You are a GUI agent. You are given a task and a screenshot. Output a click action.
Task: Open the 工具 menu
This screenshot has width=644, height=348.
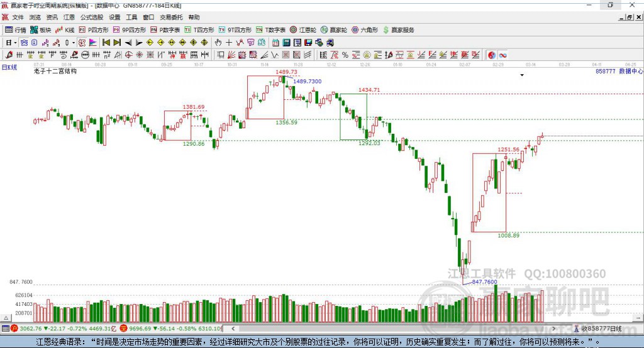click(x=131, y=17)
